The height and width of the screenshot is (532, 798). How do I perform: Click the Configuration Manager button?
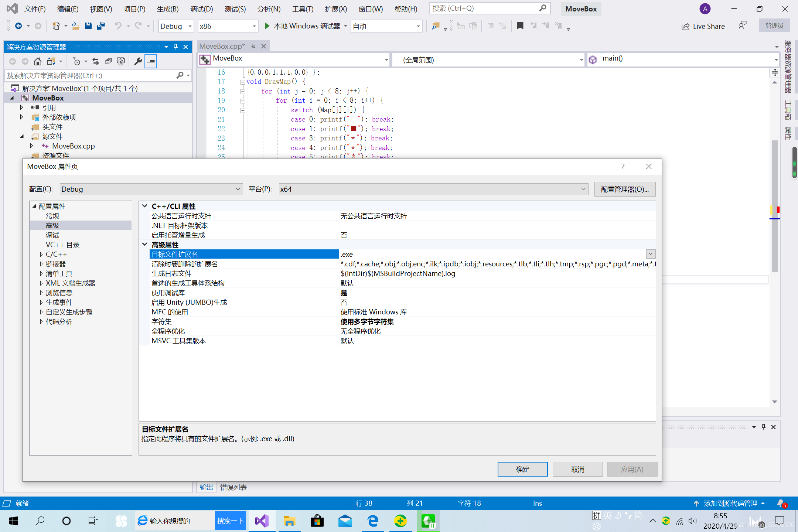click(x=624, y=189)
